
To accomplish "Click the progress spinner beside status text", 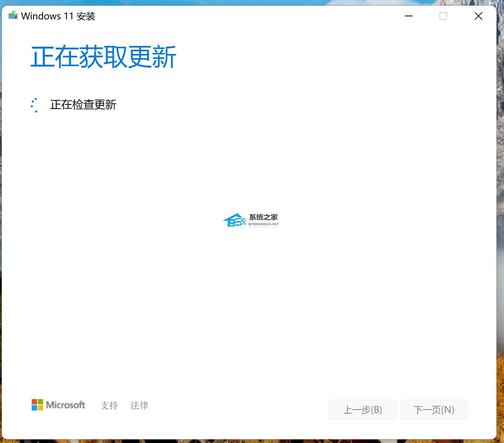I will coord(35,105).
